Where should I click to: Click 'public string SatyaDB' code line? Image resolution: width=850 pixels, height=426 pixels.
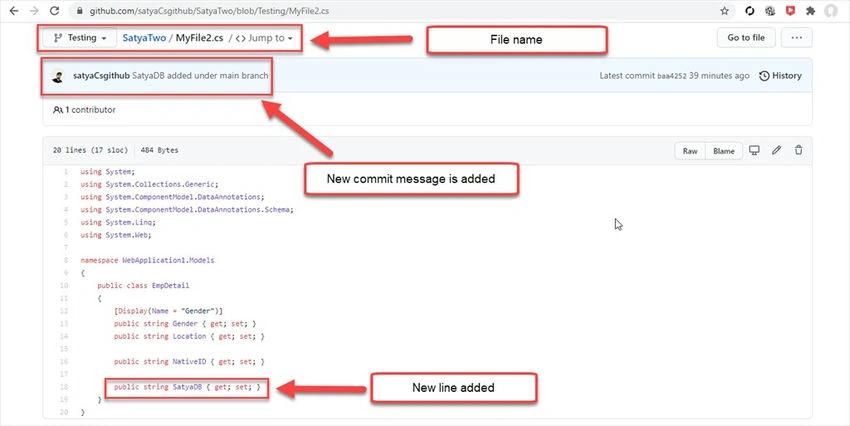coord(187,387)
